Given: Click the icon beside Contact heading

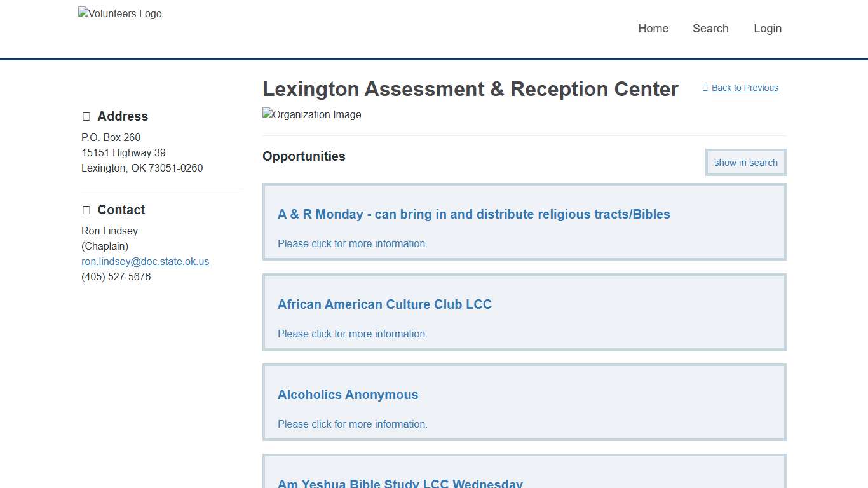Looking at the screenshot, I should tap(86, 210).
